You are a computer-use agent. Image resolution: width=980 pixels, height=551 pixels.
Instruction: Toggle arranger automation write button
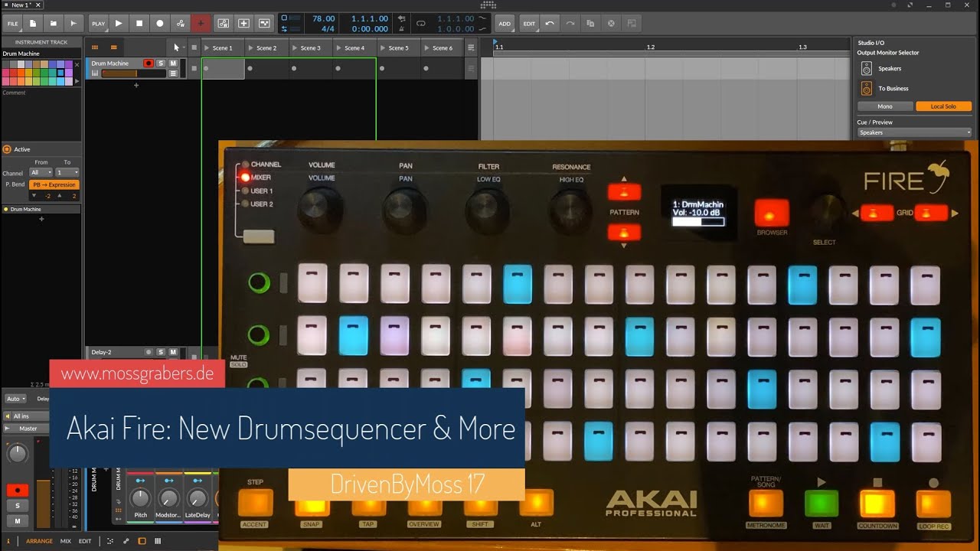[180, 24]
